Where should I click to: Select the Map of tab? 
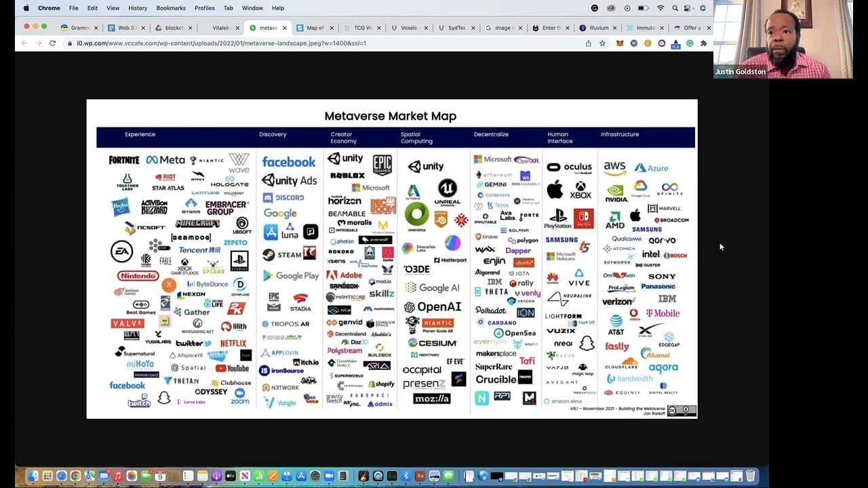coord(313,28)
